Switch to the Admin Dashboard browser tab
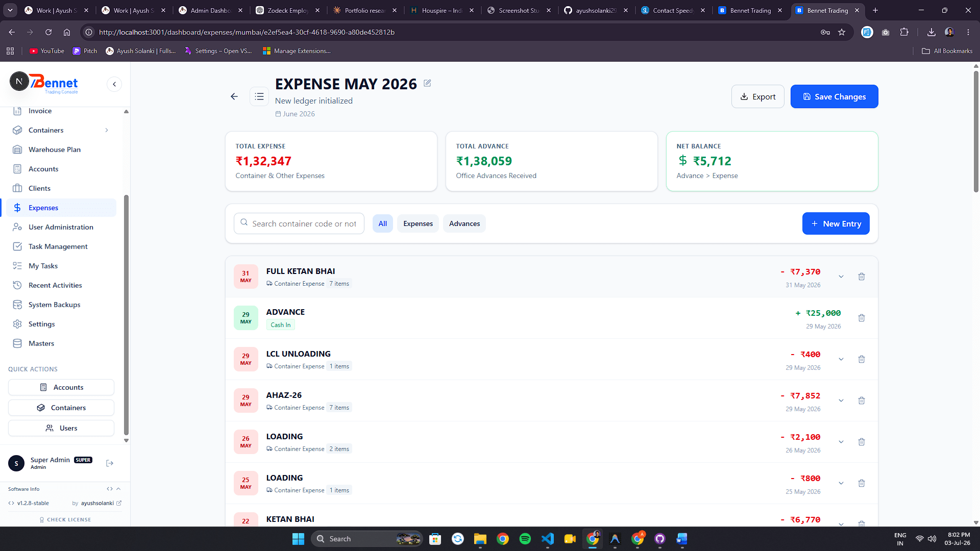 click(x=210, y=10)
